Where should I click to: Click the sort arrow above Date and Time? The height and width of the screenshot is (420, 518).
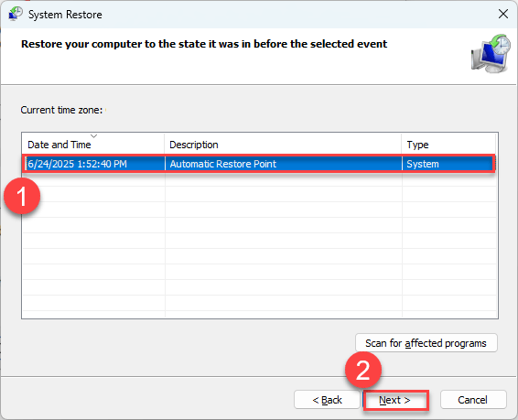point(94,135)
